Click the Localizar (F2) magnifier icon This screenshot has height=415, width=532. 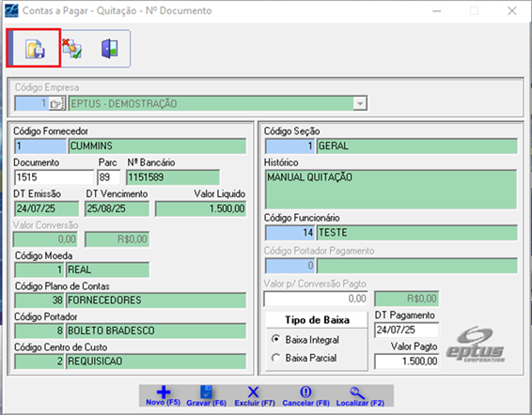click(357, 392)
